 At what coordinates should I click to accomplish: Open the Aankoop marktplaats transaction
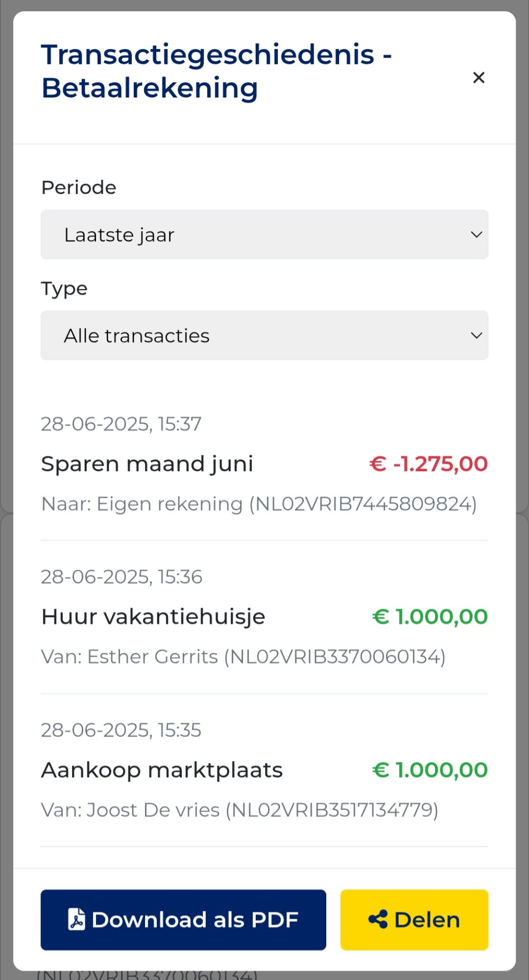[162, 770]
